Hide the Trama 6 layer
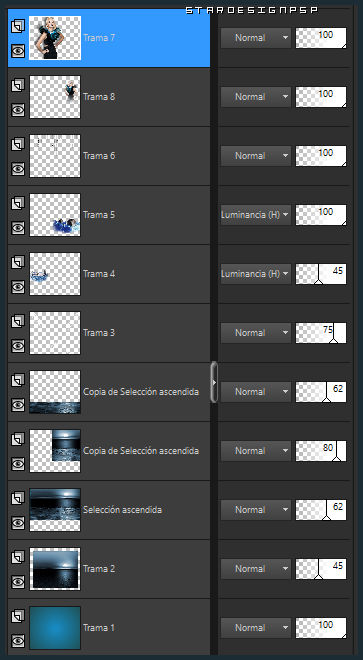 18,169
